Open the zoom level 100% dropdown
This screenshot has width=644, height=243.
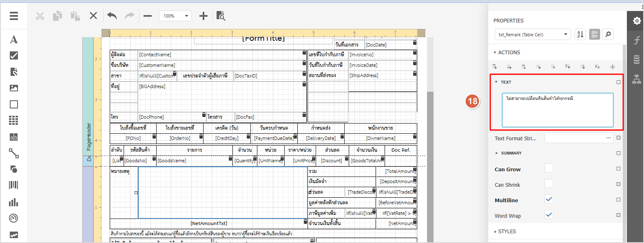click(175, 16)
